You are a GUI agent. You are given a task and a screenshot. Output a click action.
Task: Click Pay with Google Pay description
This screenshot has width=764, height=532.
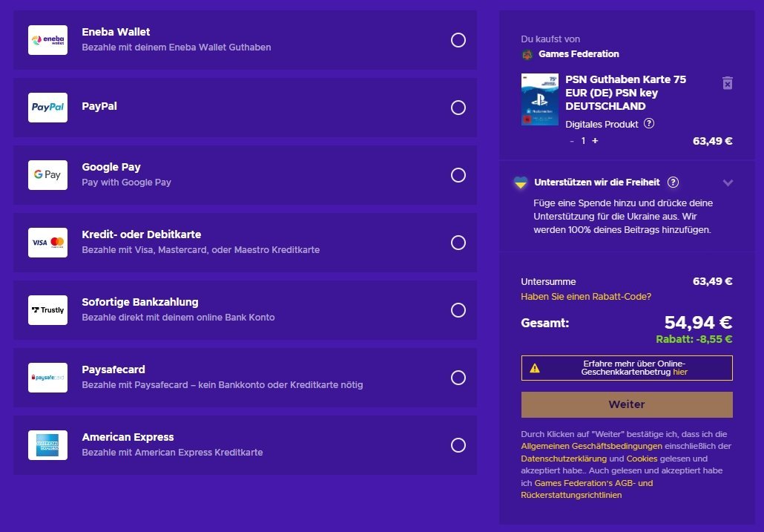pos(126,183)
